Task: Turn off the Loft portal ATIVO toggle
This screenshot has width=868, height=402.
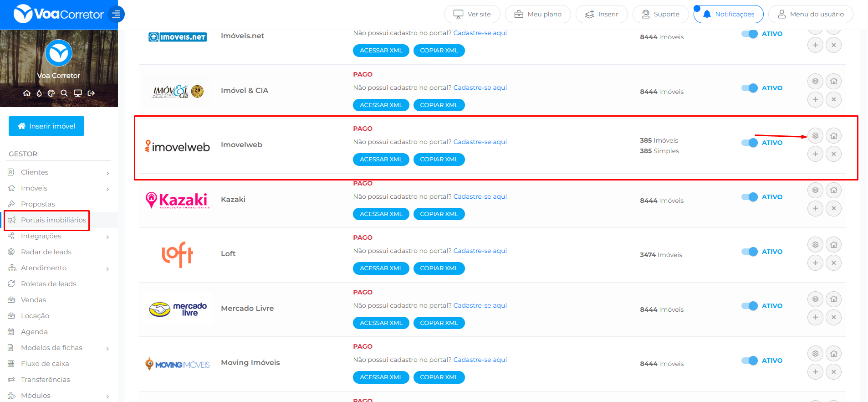Action: (749, 252)
